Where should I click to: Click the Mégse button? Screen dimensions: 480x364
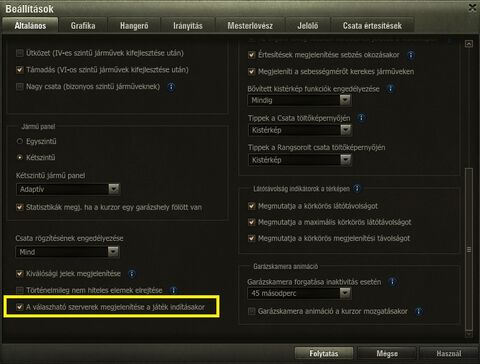387,353
